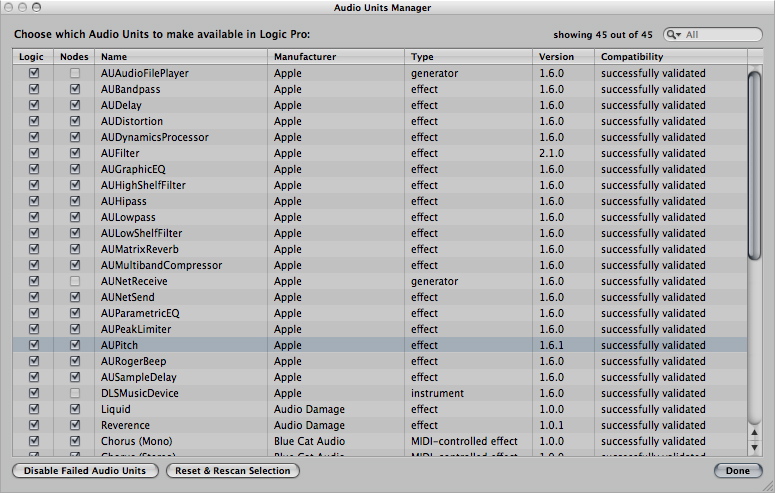The height and width of the screenshot is (493, 775).
Task: Click Blue Cat Audio manufacturer cell
Action: [309, 441]
